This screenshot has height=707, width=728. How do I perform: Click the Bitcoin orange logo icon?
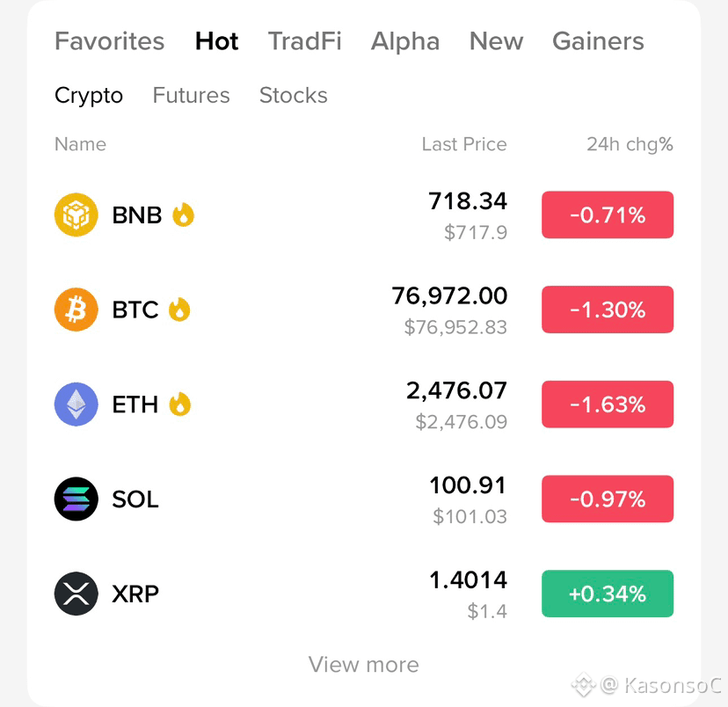[x=76, y=310]
